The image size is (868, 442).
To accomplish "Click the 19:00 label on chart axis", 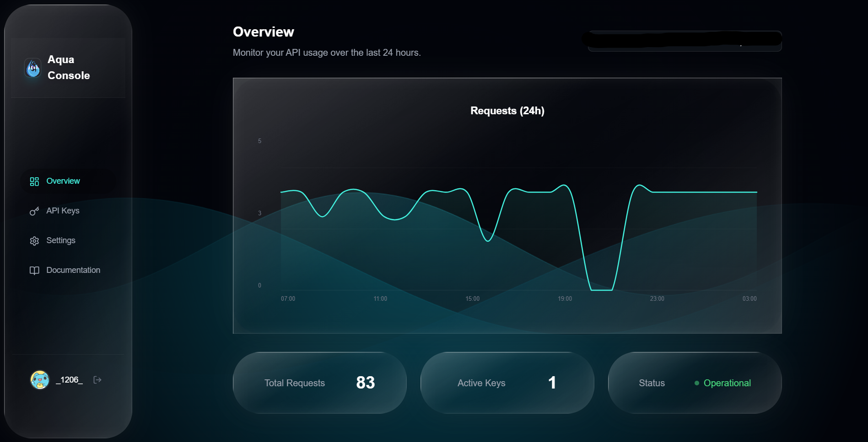I will [565, 299].
